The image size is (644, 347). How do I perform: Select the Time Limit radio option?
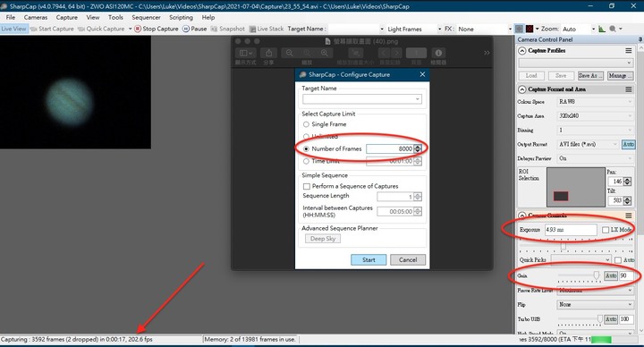pyautogui.click(x=306, y=161)
